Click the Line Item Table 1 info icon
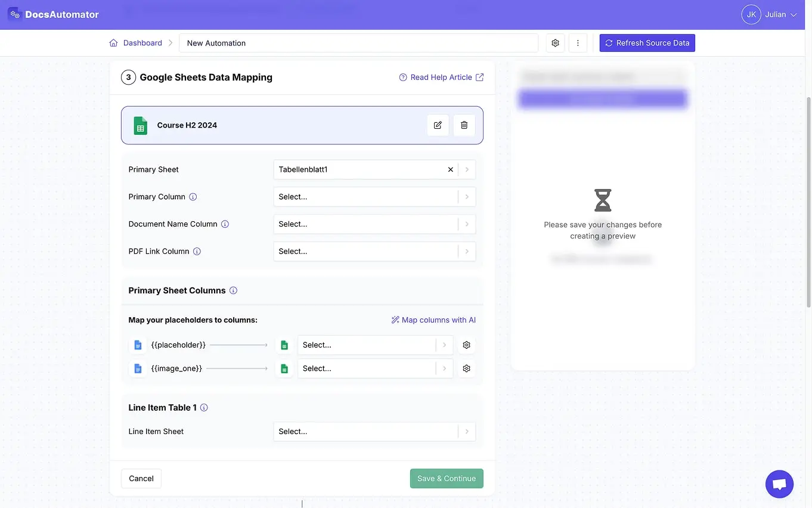Screen dimensions: 812x508 (204, 407)
